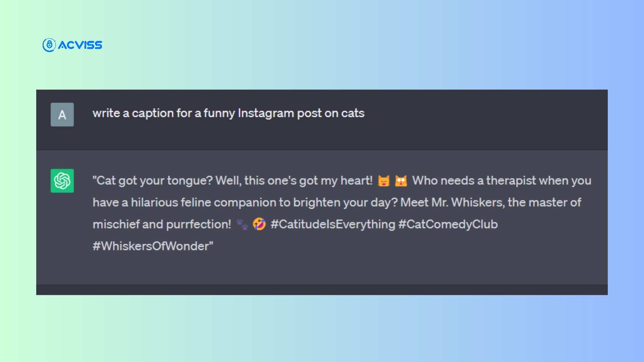644x362 pixels.
Task: Click the smiling cat emoji
Action: [384, 181]
